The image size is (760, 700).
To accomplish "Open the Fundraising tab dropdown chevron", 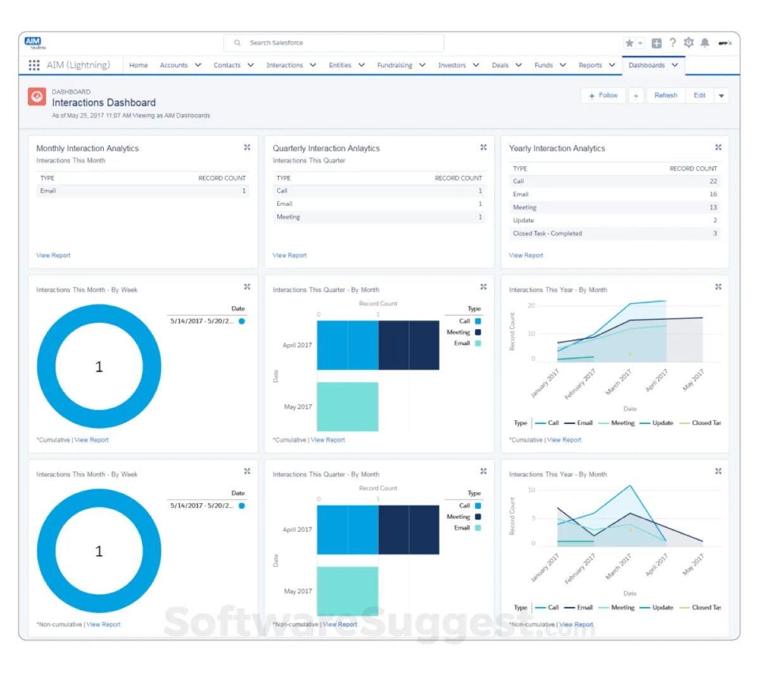I will (422, 65).
